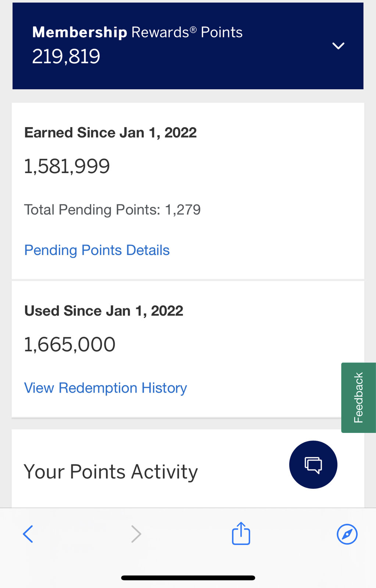
Task: Tap Your Points Activity heading
Action: tap(111, 472)
